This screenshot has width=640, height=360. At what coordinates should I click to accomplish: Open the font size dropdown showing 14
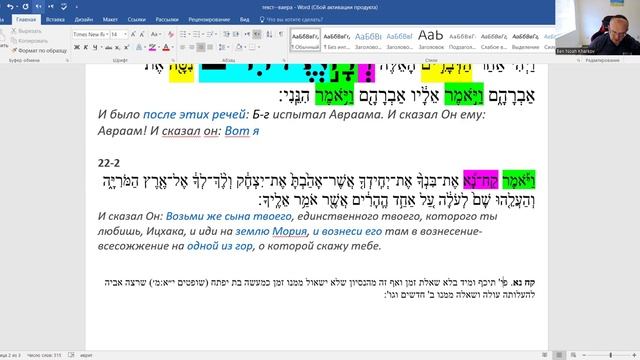click(x=125, y=34)
